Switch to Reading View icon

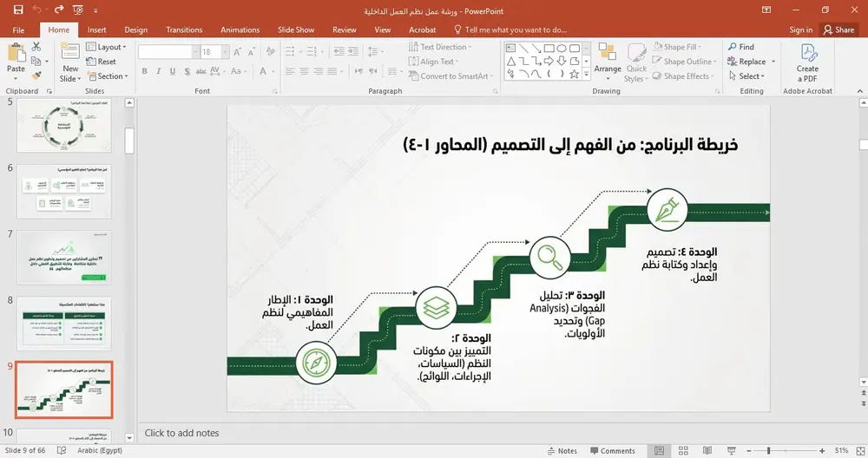click(707, 451)
